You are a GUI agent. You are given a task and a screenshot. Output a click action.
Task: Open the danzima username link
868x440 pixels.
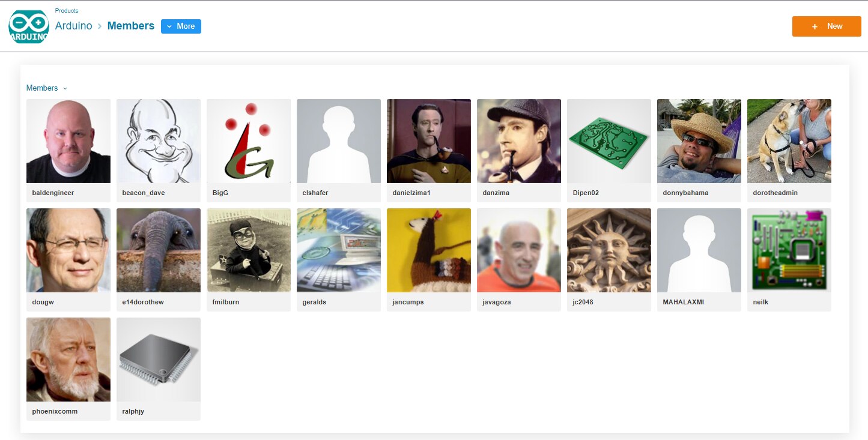pos(496,193)
